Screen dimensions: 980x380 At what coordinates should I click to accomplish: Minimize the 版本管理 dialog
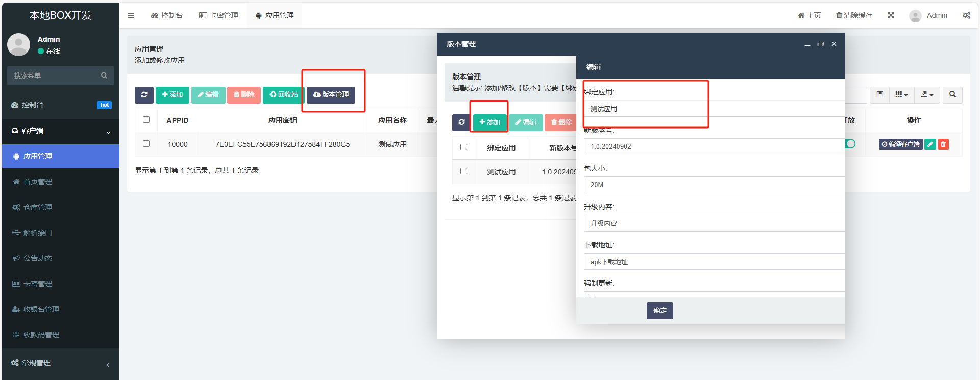(807, 44)
